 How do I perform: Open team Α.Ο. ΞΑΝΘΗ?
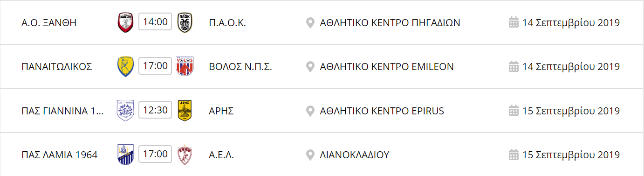[49, 23]
